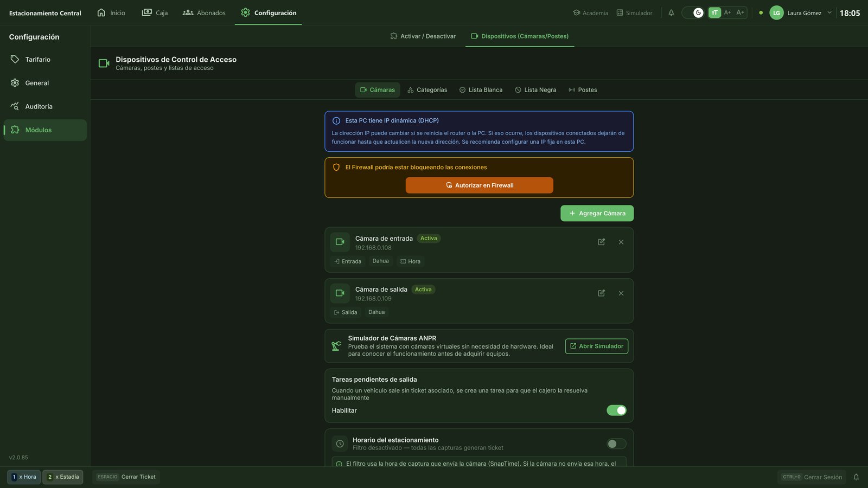
Task: Open the Simulador link in top bar
Action: 634,13
